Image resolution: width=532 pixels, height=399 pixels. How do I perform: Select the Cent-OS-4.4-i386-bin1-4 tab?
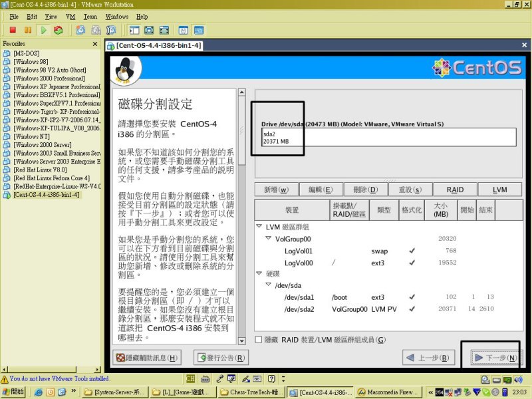pos(155,45)
